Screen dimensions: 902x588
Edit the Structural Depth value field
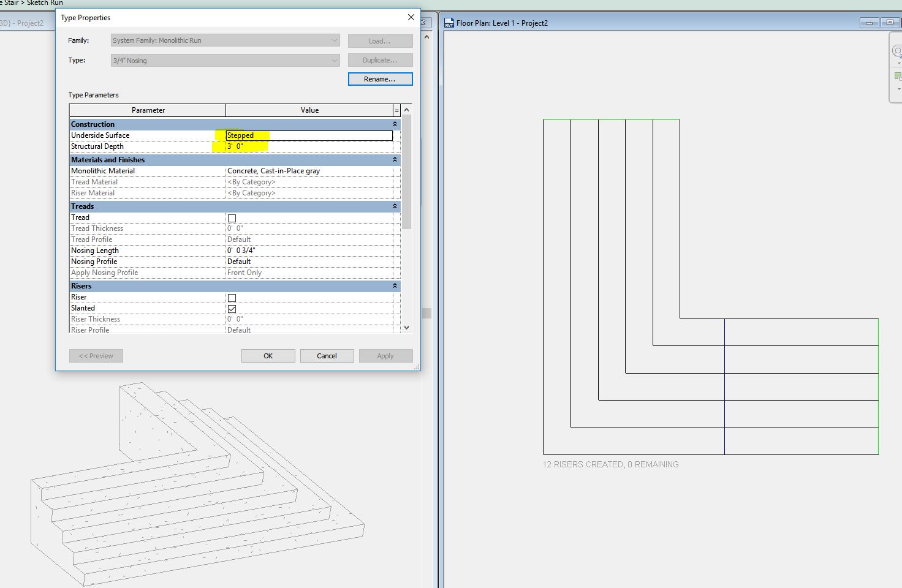coord(308,147)
